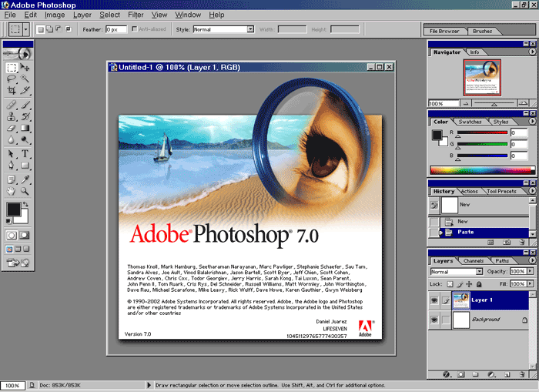Select the Crop tool
The height and width of the screenshot is (392, 539).
[11, 90]
